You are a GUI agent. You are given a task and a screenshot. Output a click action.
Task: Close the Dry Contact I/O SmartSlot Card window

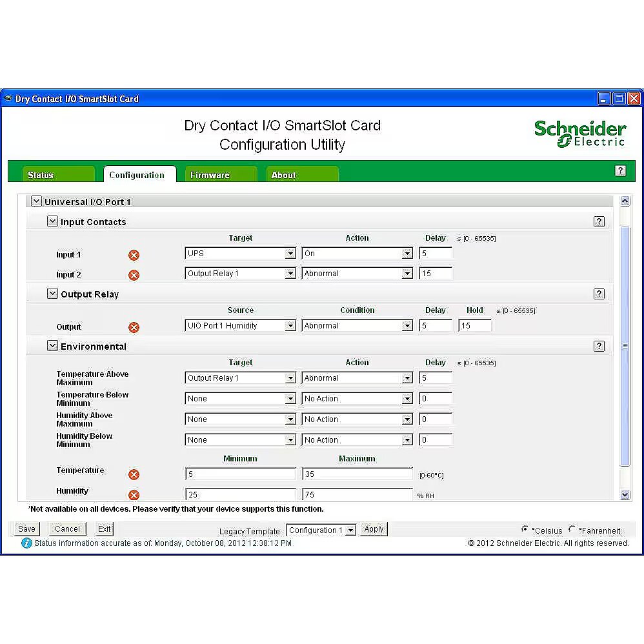point(634,99)
